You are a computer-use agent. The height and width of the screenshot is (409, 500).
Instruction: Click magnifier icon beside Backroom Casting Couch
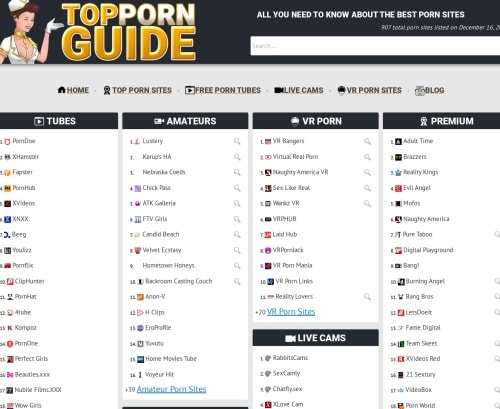[237, 281]
